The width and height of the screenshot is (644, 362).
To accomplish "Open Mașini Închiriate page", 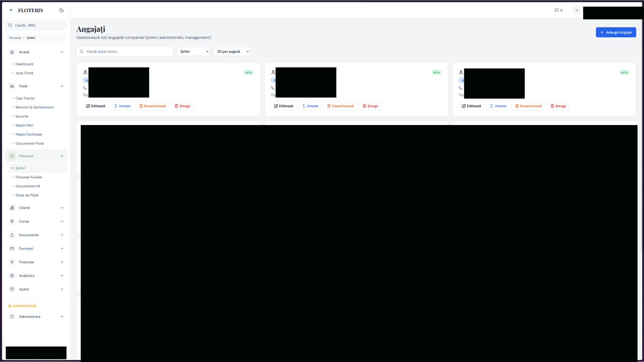I will pyautogui.click(x=29, y=134).
